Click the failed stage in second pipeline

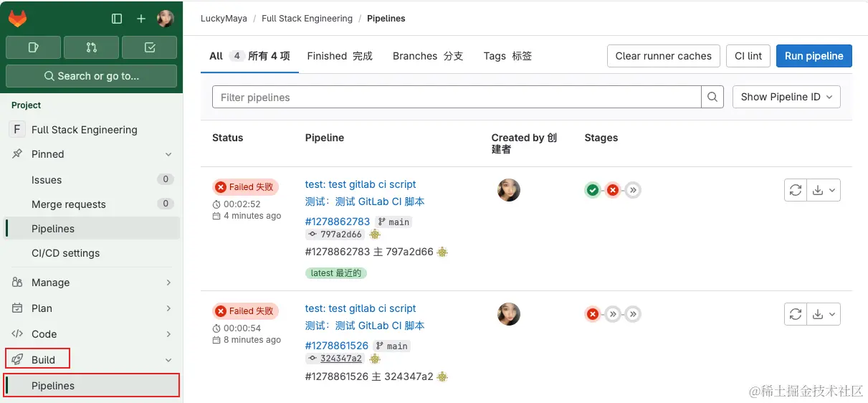point(593,314)
